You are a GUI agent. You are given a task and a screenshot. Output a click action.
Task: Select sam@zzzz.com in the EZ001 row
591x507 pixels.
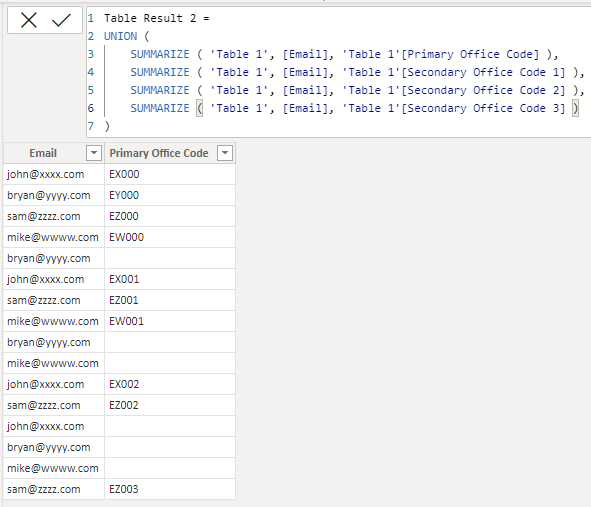pos(54,300)
